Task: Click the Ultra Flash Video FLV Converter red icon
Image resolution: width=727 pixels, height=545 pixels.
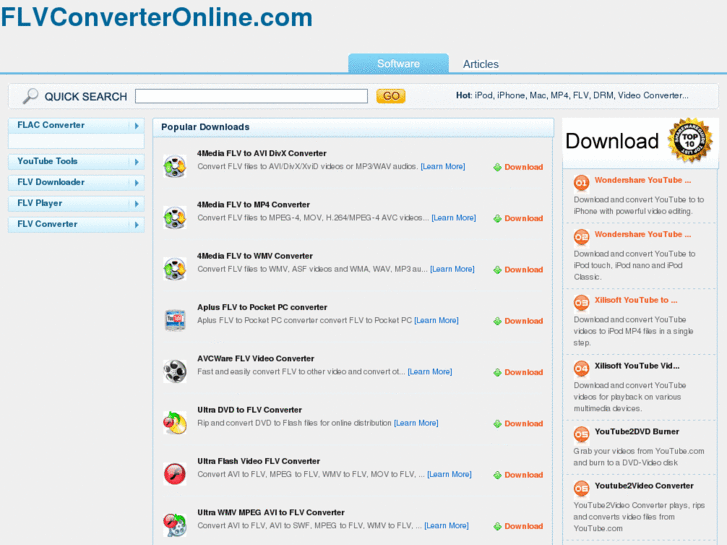Action: coord(175,474)
